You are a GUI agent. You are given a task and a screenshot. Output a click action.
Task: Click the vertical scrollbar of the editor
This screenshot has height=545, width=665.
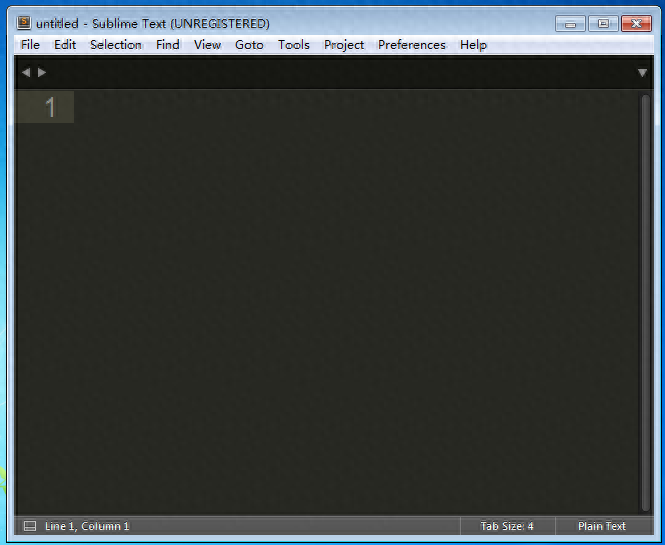coord(645,302)
